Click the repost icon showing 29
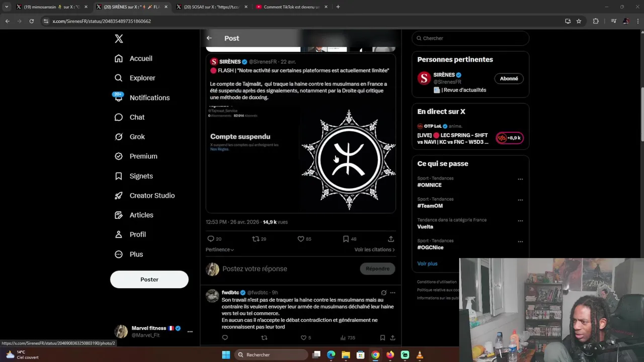Screen dimensions: 644x362 tap(256, 239)
